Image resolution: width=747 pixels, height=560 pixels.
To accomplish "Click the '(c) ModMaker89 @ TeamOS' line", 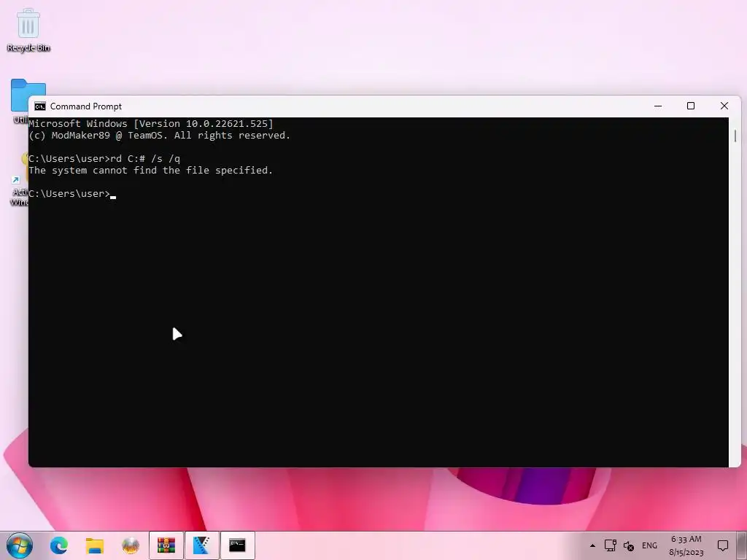I will 159,135.
